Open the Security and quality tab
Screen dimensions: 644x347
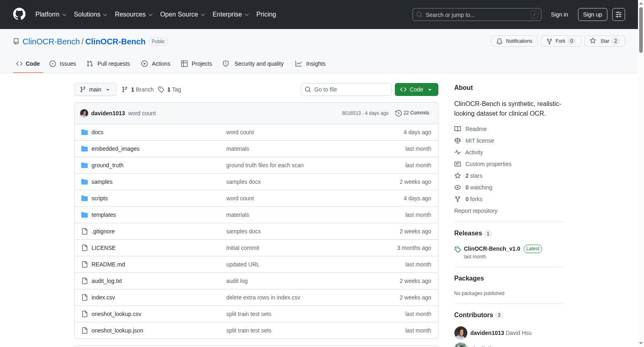[x=253, y=64]
